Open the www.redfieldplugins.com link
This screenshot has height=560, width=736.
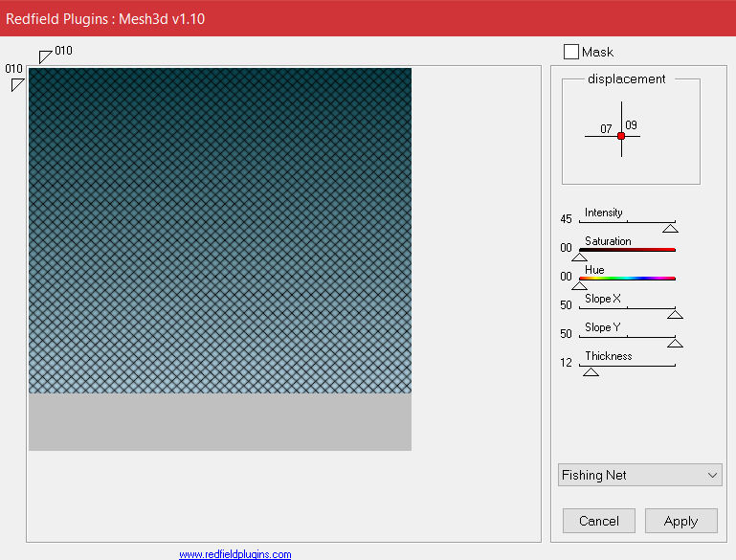point(234,554)
